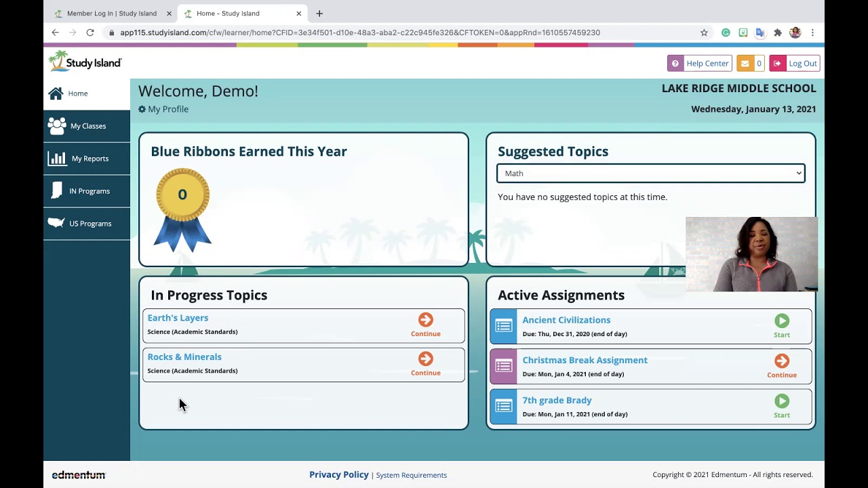The width and height of the screenshot is (868, 488).
Task: Click the blue ribbon medal
Action: [x=182, y=209]
